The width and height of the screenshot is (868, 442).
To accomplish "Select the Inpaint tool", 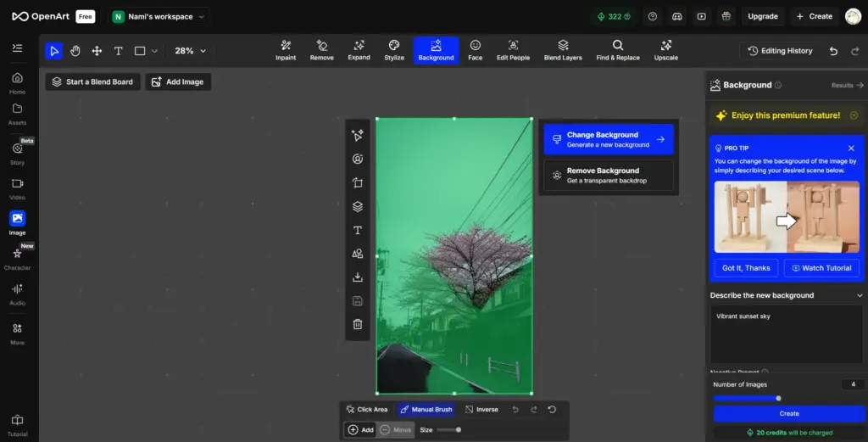I will click(286, 50).
